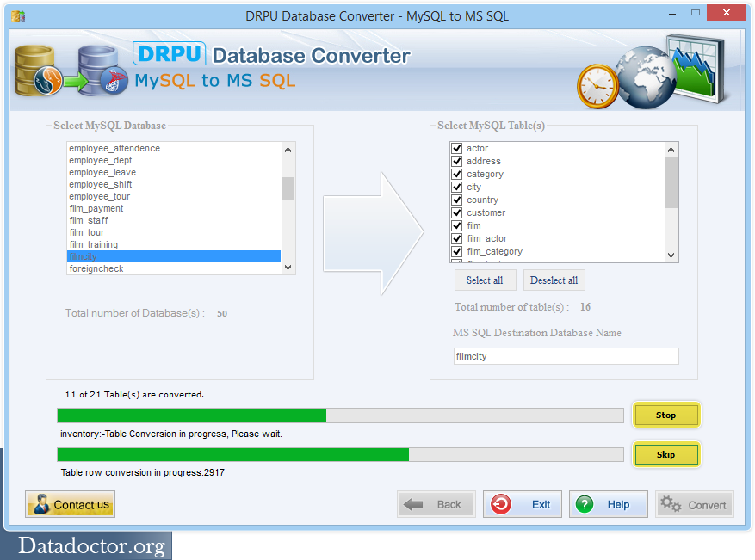The width and height of the screenshot is (755, 560).
Task: Stop the conversion with Stop button
Action: click(x=666, y=415)
